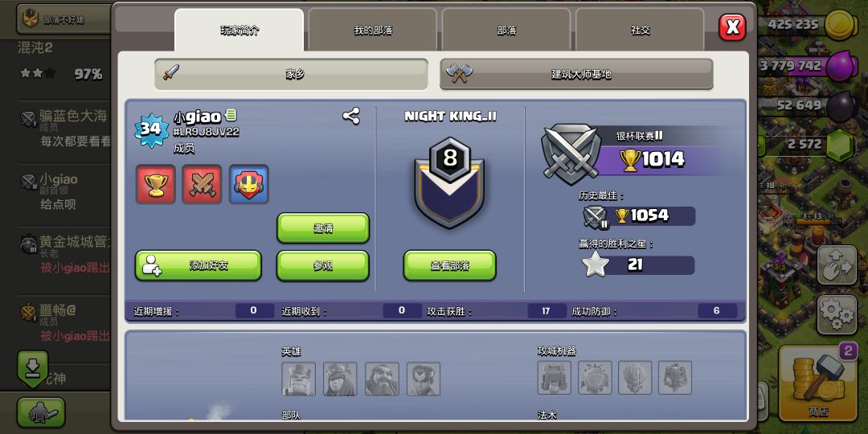Tap the red trophy achievement badge

(x=156, y=184)
